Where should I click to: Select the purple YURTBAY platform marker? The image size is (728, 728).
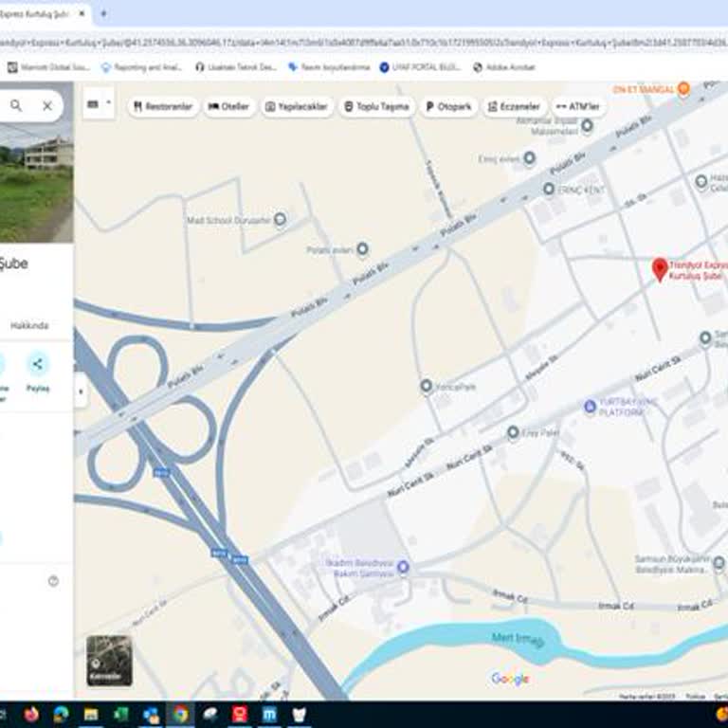[x=590, y=407]
